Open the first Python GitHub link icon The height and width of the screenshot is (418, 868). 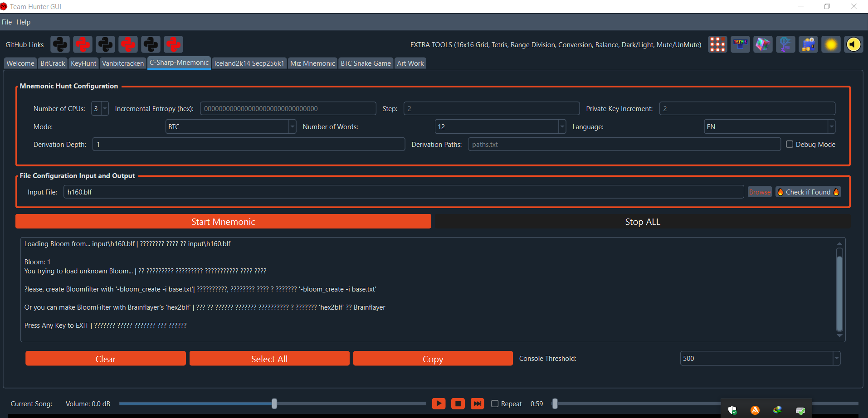click(x=59, y=44)
